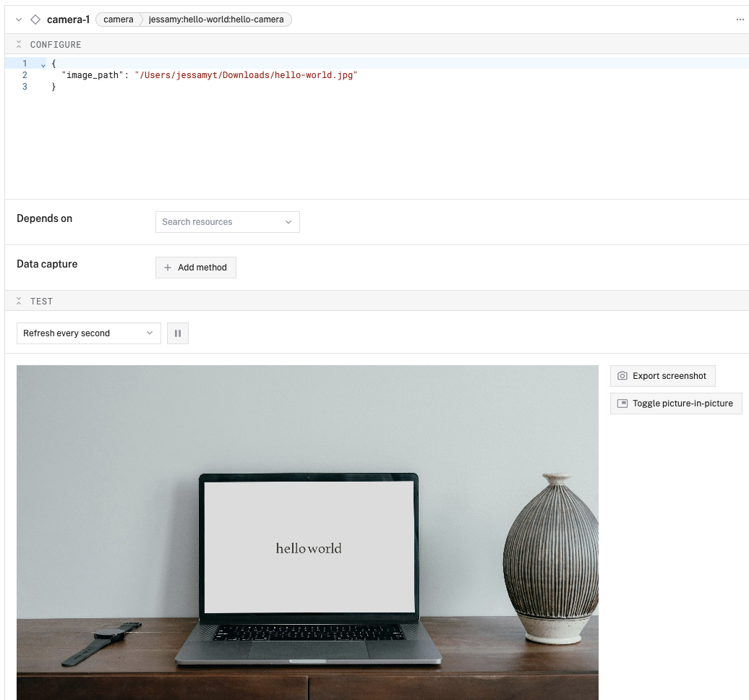
Task: Collapse the TEST section using its icon
Action: click(19, 302)
